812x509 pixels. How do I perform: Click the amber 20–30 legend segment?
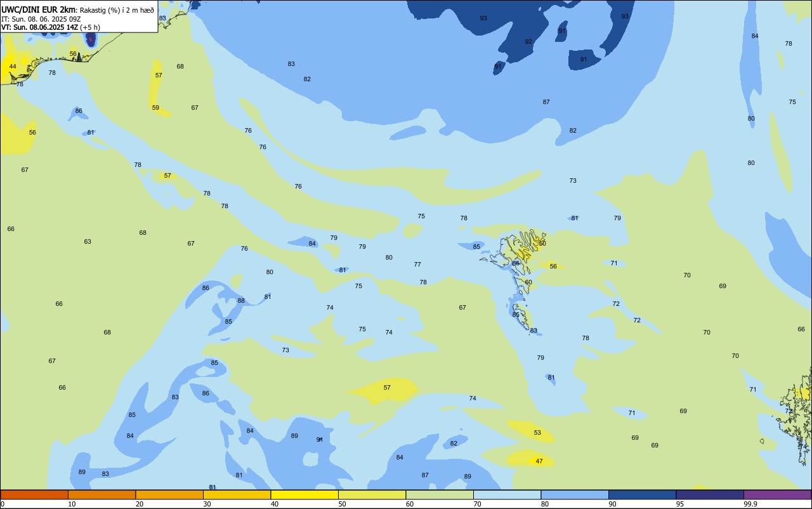click(x=169, y=494)
